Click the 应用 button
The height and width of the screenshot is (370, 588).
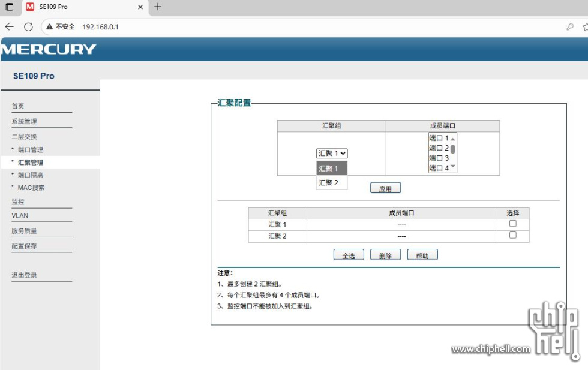coord(385,188)
